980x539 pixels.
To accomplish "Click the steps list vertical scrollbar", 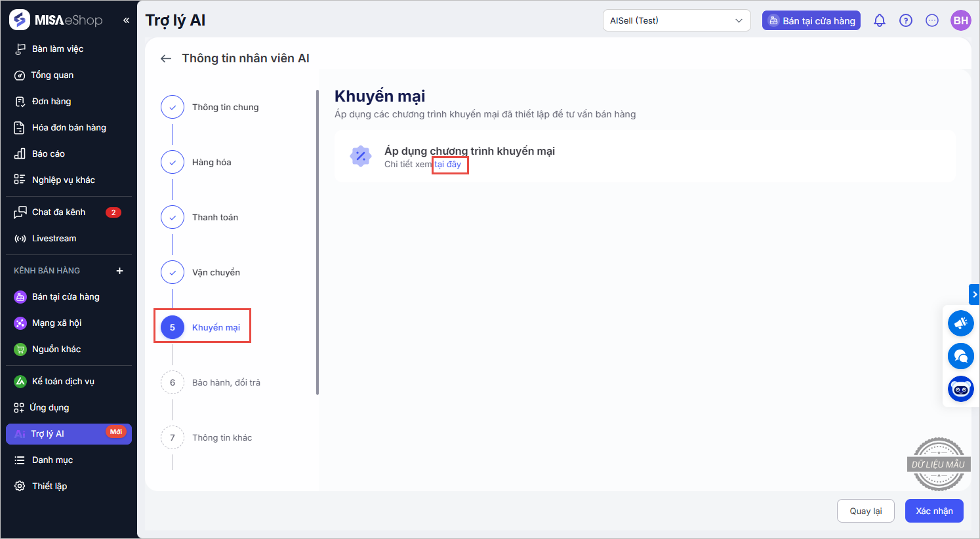I will pyautogui.click(x=317, y=243).
